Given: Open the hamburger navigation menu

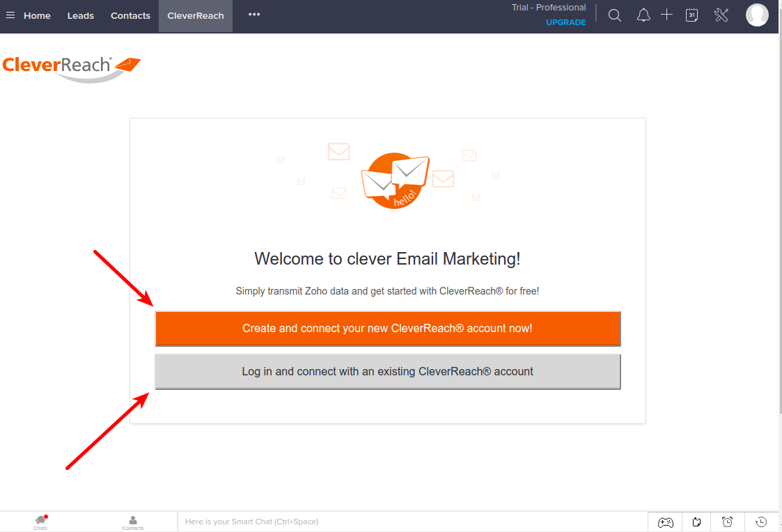Looking at the screenshot, I should (x=10, y=15).
